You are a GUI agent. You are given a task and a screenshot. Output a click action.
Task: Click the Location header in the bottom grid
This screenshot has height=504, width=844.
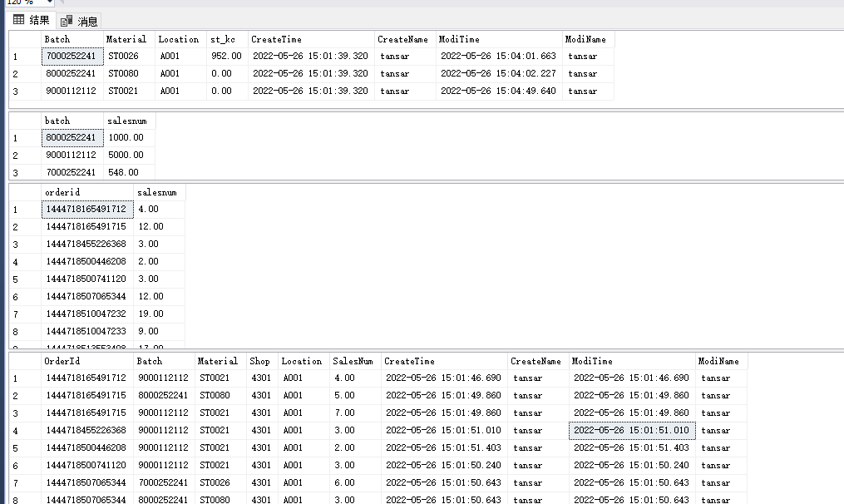pyautogui.click(x=303, y=361)
